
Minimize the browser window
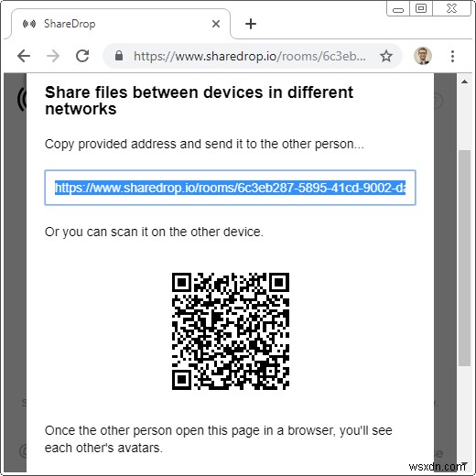click(x=398, y=9)
